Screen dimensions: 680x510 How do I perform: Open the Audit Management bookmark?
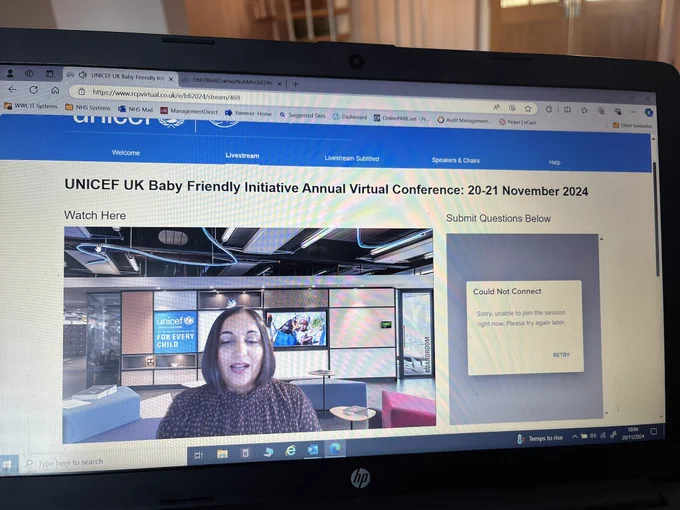464,120
